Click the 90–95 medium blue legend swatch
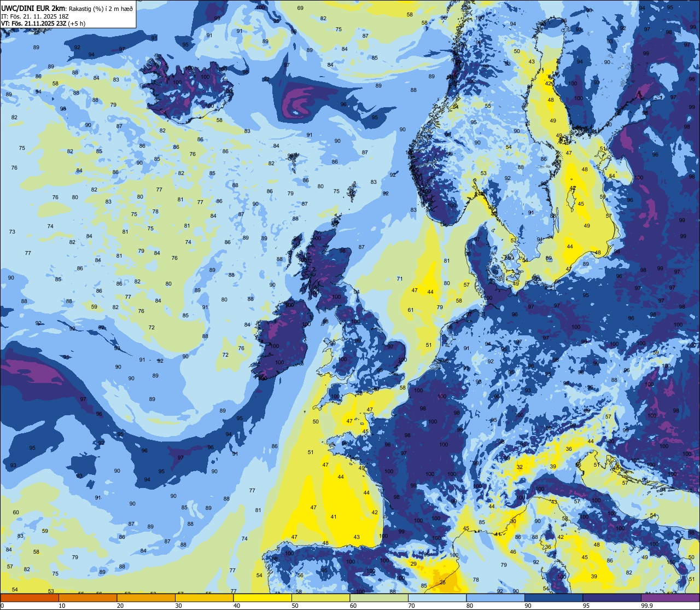The width and height of the screenshot is (700, 610). point(553,597)
